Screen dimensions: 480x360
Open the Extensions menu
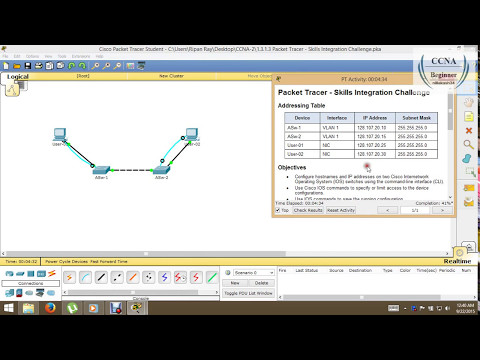81,56
